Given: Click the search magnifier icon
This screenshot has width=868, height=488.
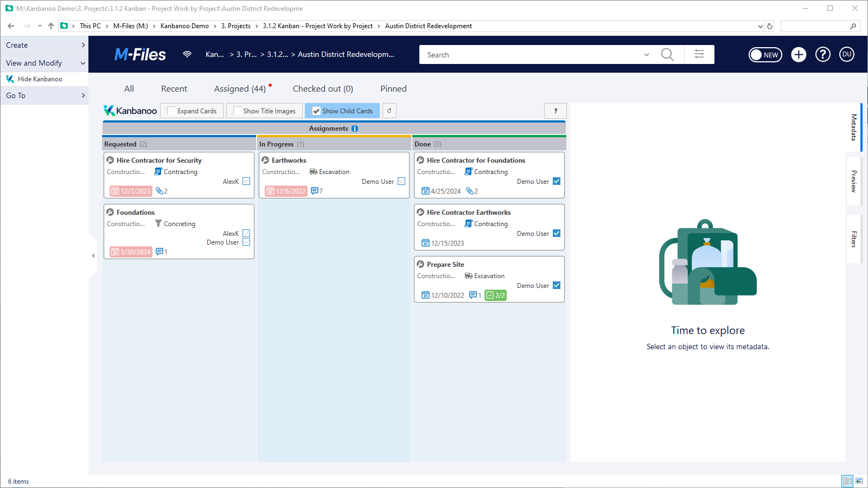Looking at the screenshot, I should (667, 55).
